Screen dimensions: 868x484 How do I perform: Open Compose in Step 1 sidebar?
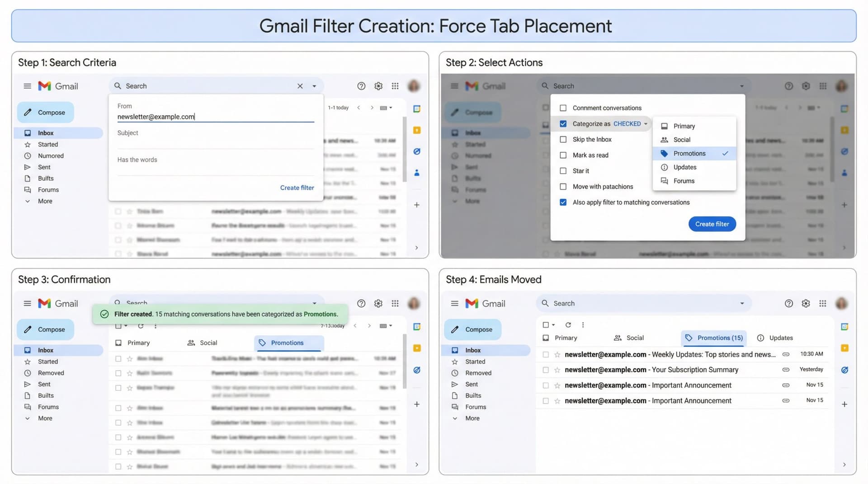tap(45, 112)
